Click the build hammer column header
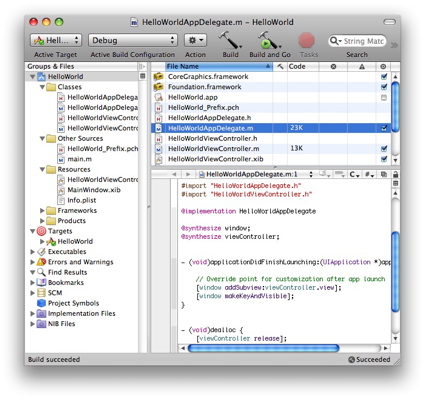Image resolution: width=425 pixels, height=399 pixels. click(x=280, y=66)
